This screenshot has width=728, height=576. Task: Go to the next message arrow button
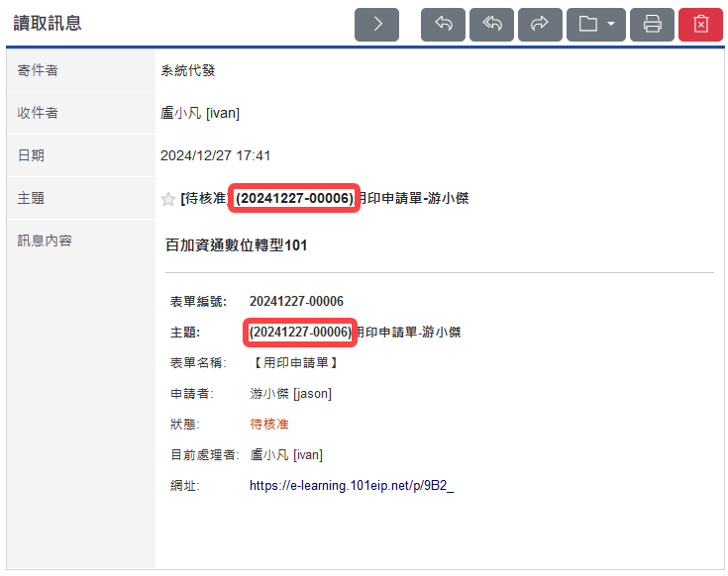[x=376, y=25]
